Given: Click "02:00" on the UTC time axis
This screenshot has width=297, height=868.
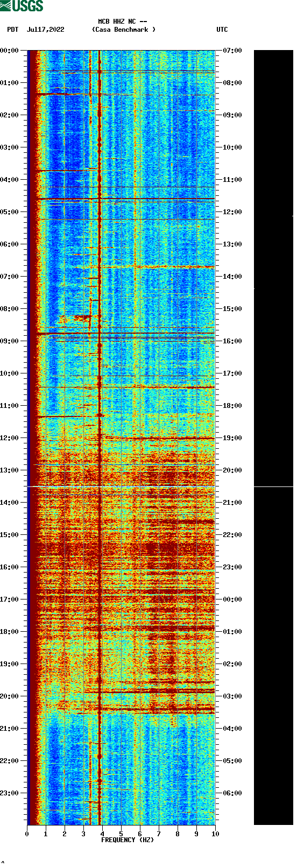Looking at the screenshot, I should pos(232,664).
